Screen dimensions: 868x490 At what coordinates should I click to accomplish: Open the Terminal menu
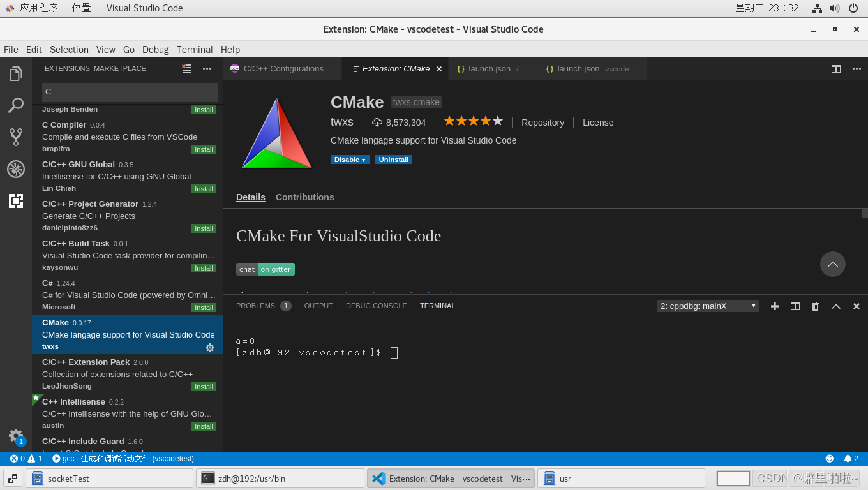[x=195, y=50]
